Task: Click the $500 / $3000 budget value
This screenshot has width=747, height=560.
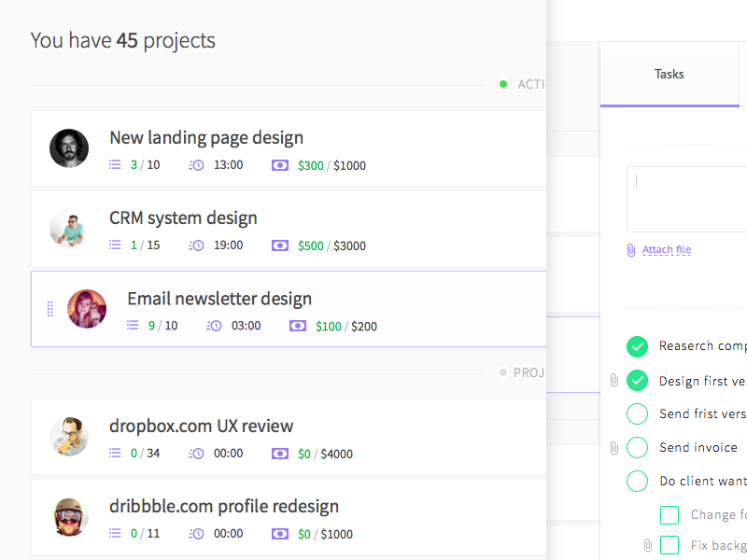Action: pyautogui.click(x=331, y=245)
